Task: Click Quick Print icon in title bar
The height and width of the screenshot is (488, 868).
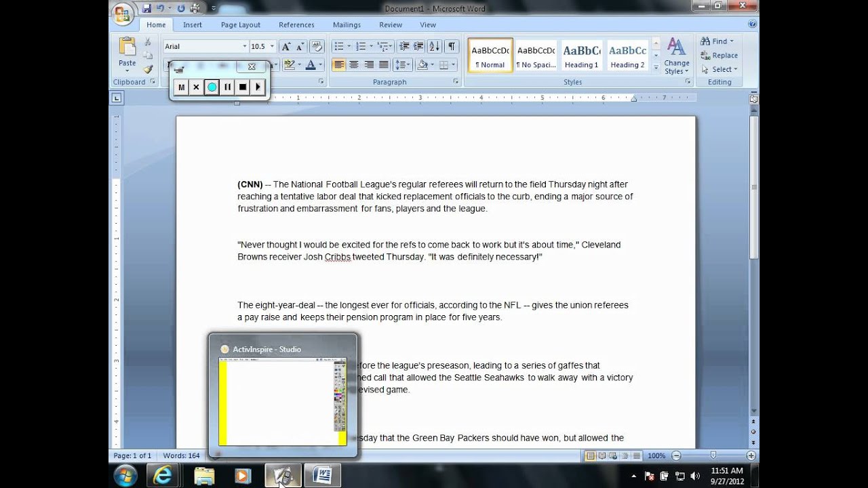Action: [195, 8]
